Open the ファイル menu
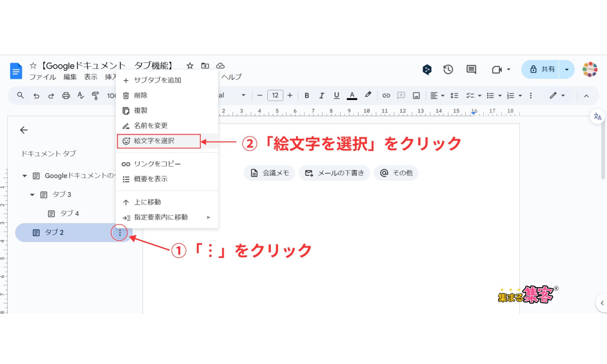 click(x=43, y=77)
